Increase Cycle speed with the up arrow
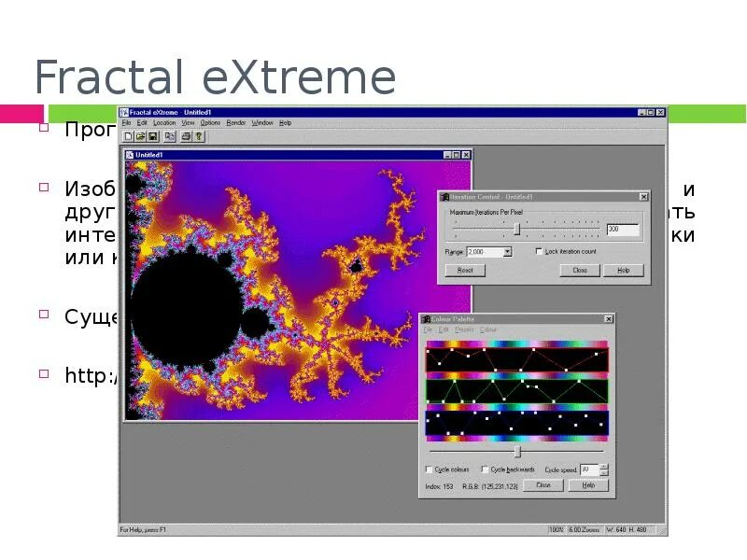Image resolution: width=747 pixels, height=560 pixels. (x=604, y=467)
